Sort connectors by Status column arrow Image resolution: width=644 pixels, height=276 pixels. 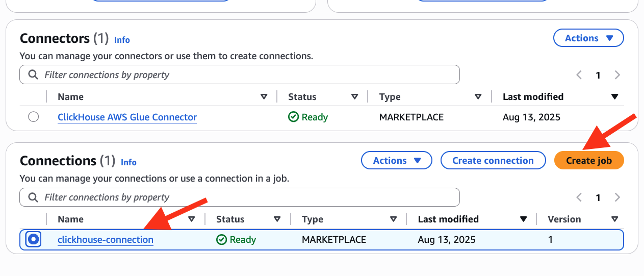[x=354, y=97]
